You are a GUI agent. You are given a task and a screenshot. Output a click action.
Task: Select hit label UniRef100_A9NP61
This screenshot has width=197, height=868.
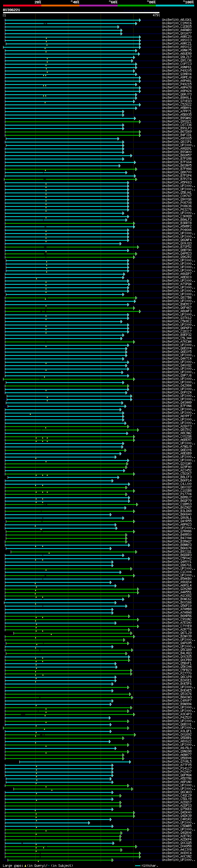pos(177,67)
